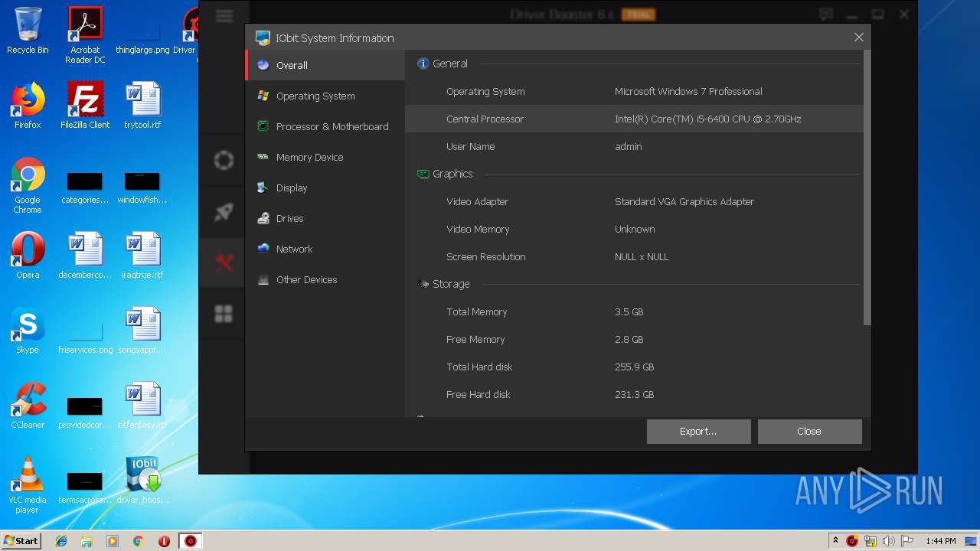Select the Central Processor row
Image resolution: width=980 pixels, height=551 pixels.
pos(634,119)
